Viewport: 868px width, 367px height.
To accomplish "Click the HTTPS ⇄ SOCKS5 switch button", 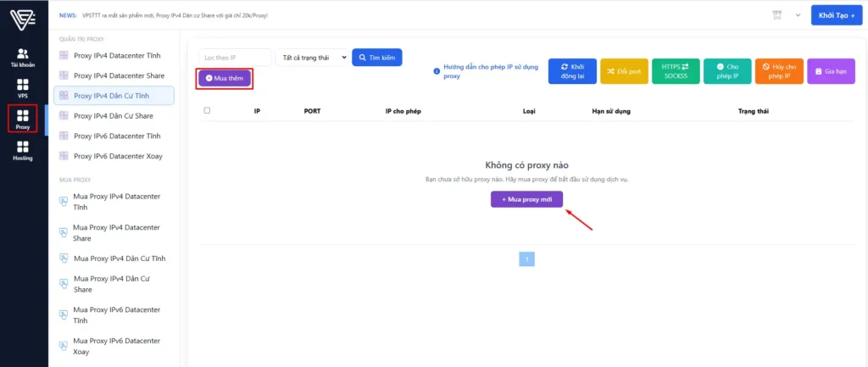I will (676, 71).
